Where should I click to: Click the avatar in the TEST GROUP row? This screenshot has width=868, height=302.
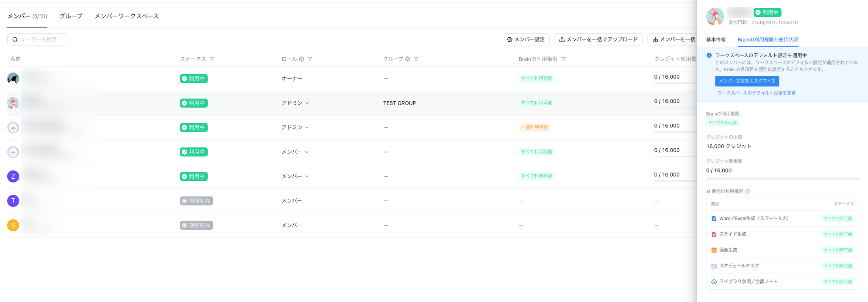(13, 103)
